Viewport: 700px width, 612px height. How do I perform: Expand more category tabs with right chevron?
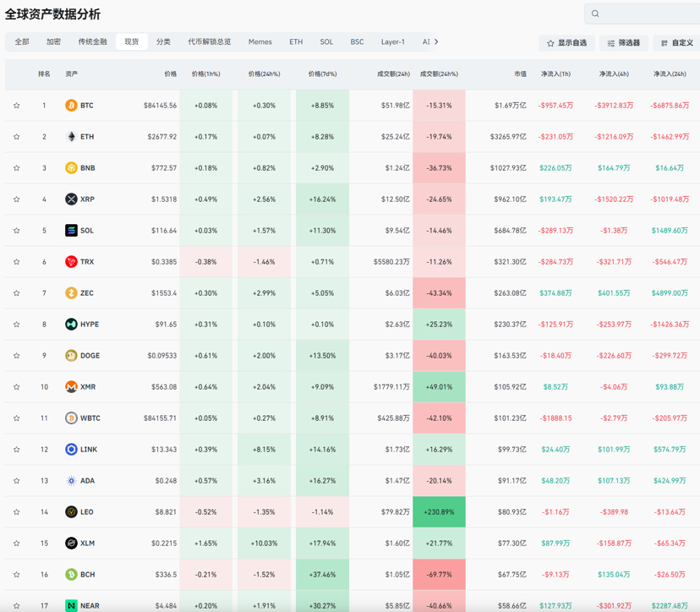436,41
